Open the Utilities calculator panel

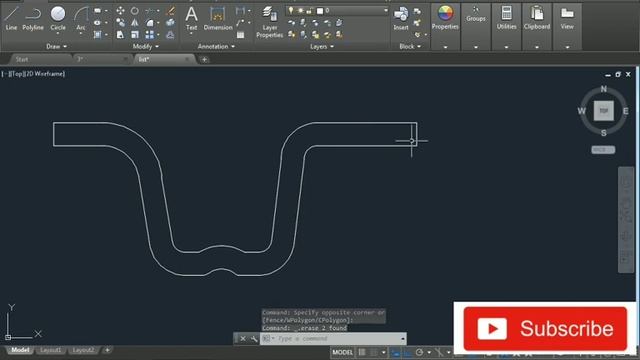(507, 18)
